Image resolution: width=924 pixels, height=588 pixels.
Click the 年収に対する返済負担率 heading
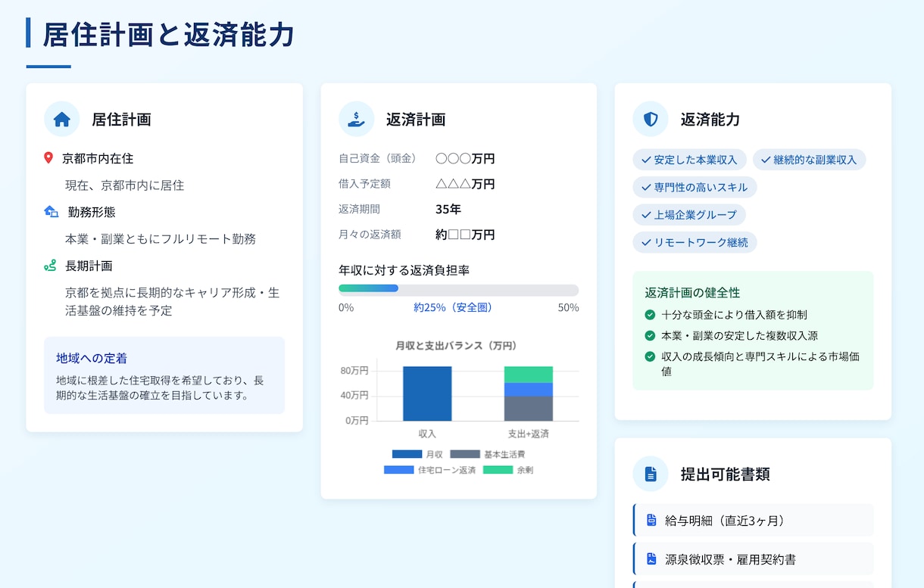(404, 270)
